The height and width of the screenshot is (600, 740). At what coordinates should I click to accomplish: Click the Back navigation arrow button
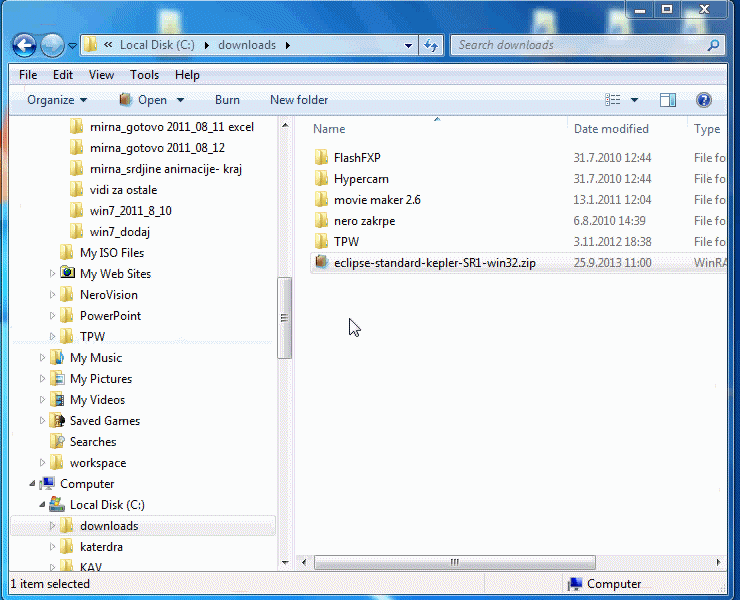coord(25,45)
